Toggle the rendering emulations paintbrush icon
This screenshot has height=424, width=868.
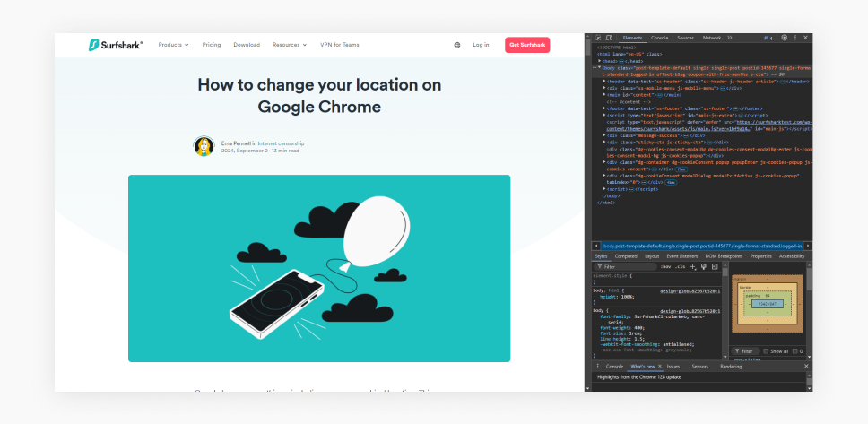point(704,267)
